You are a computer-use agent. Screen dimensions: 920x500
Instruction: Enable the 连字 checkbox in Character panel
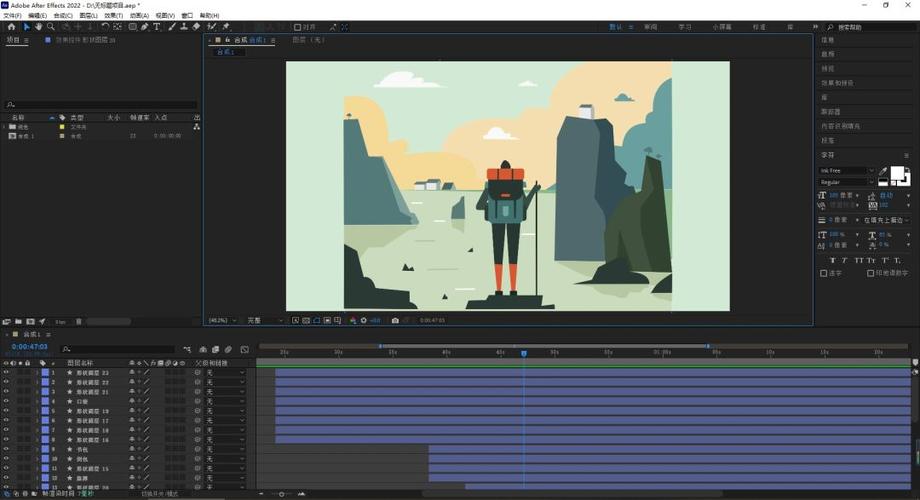pyautogui.click(x=824, y=272)
